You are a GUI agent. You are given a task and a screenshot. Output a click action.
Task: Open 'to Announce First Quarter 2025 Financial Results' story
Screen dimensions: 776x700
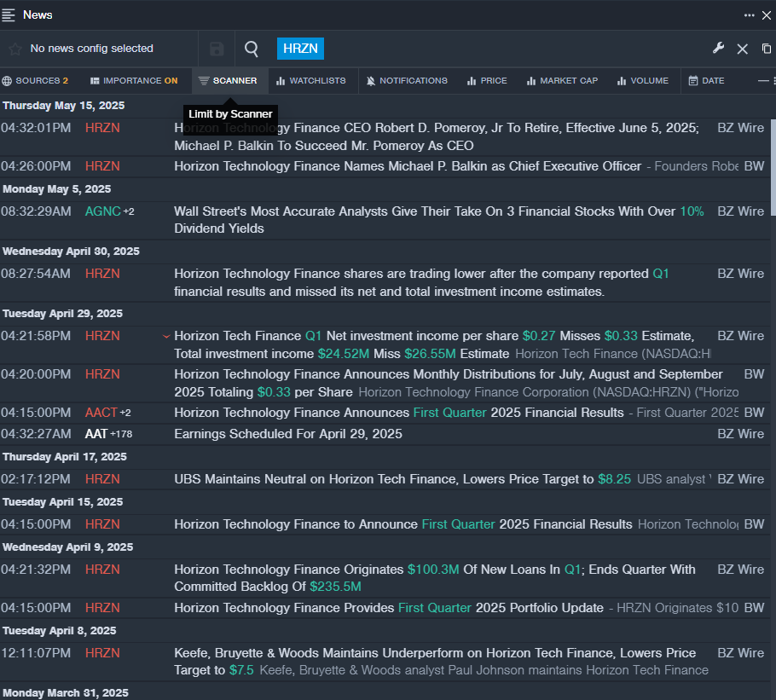point(402,524)
